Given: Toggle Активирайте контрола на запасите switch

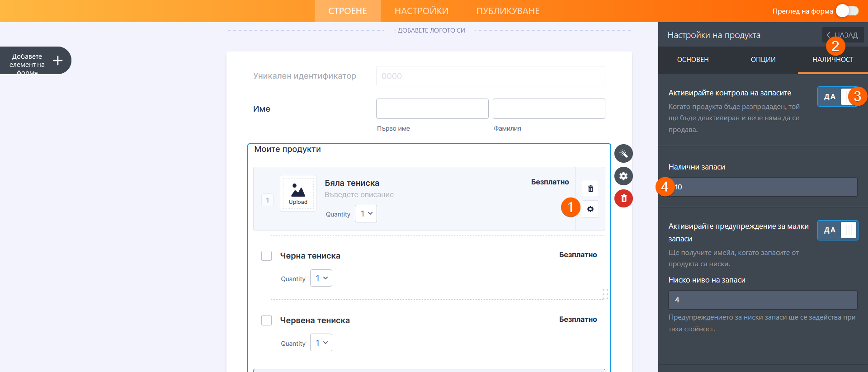Looking at the screenshot, I should tap(838, 96).
